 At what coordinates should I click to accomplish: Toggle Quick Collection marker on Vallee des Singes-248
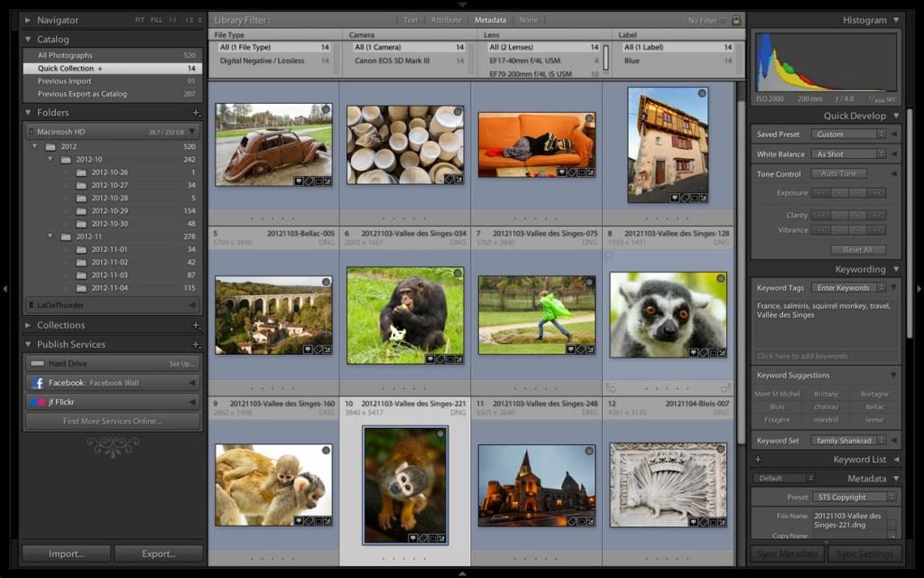click(x=589, y=451)
